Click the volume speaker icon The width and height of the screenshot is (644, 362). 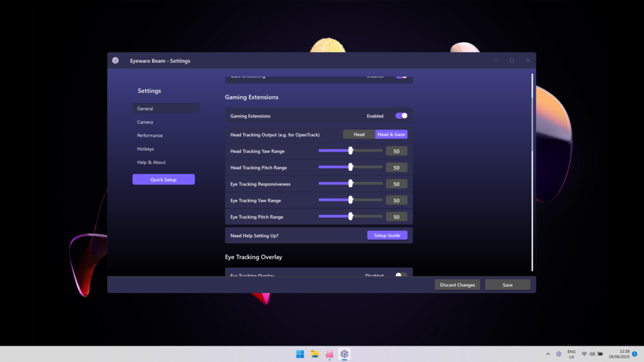pyautogui.click(x=592, y=354)
